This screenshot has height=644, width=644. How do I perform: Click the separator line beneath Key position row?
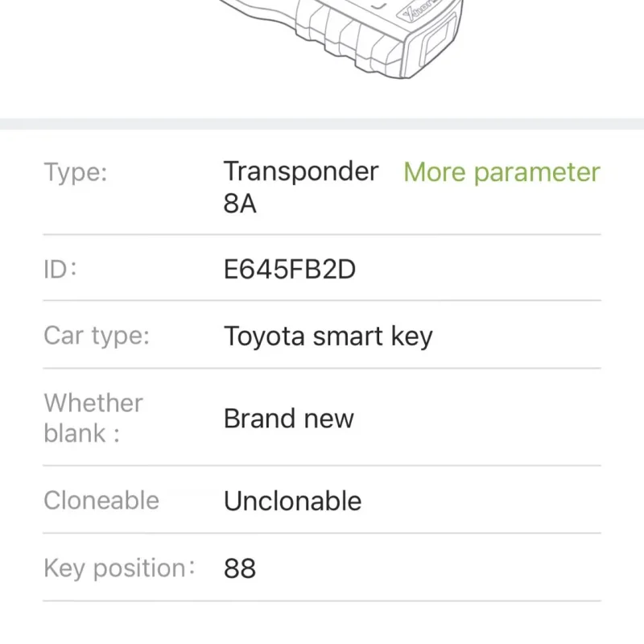[322, 601]
